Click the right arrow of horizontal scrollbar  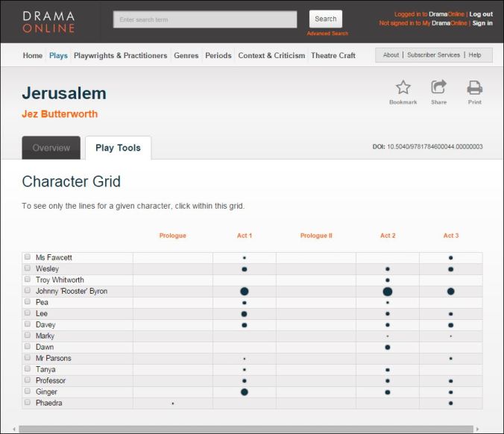pyautogui.click(x=478, y=430)
